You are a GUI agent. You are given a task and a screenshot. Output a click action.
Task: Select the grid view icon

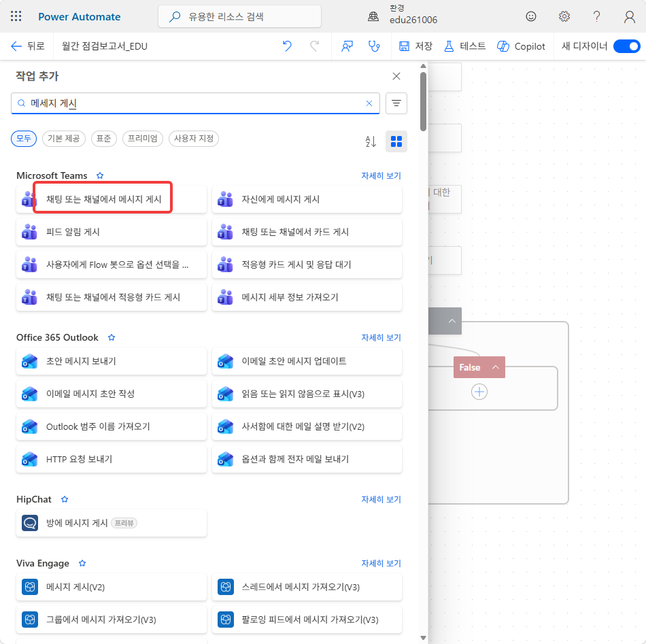coord(396,141)
